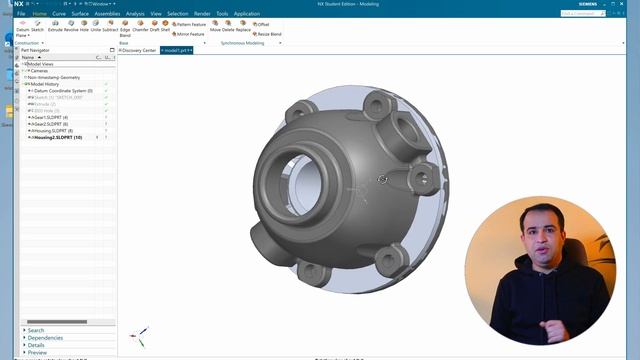Switch to the View ribbon tab
640x360 pixels.
coord(156,13)
